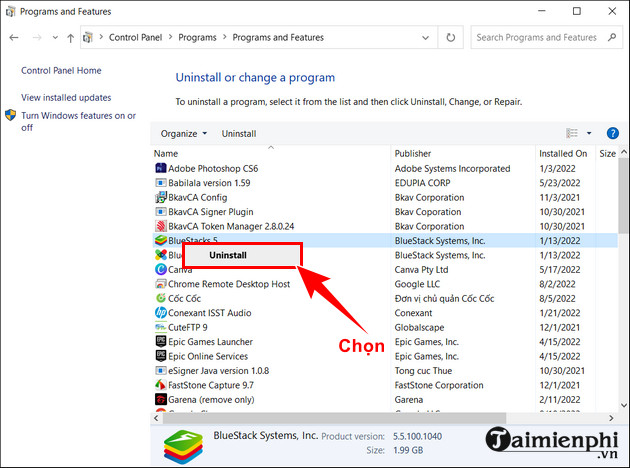Click the scroll down arrow
The width and height of the screenshot is (630, 468).
click(624, 405)
